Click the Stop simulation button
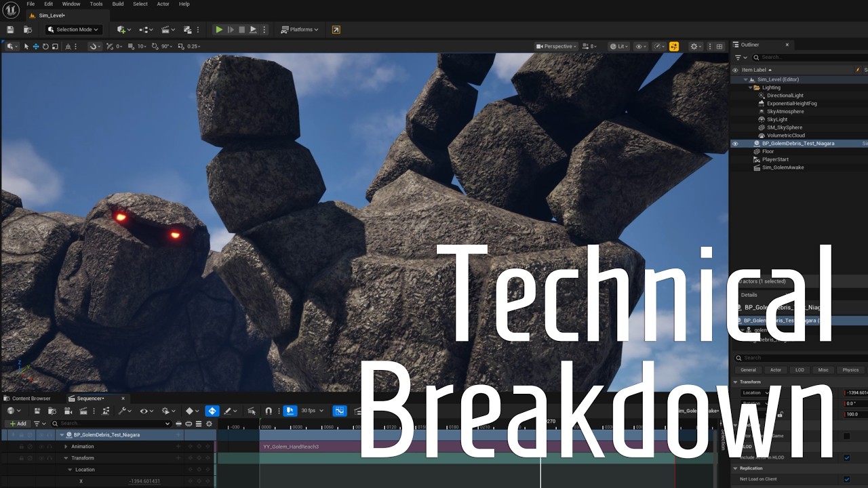Viewport: 868px width, 488px height. [241, 30]
